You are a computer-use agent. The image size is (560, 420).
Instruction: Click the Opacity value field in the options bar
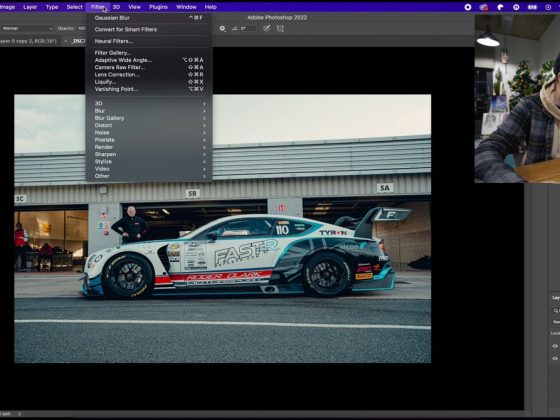pos(82,28)
